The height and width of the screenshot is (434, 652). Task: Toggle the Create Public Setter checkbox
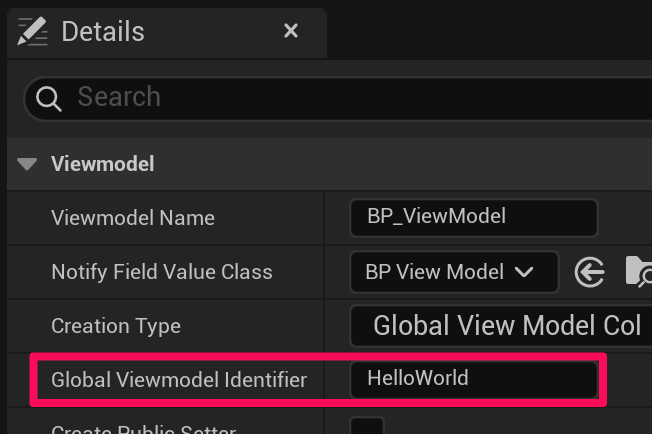(367, 427)
